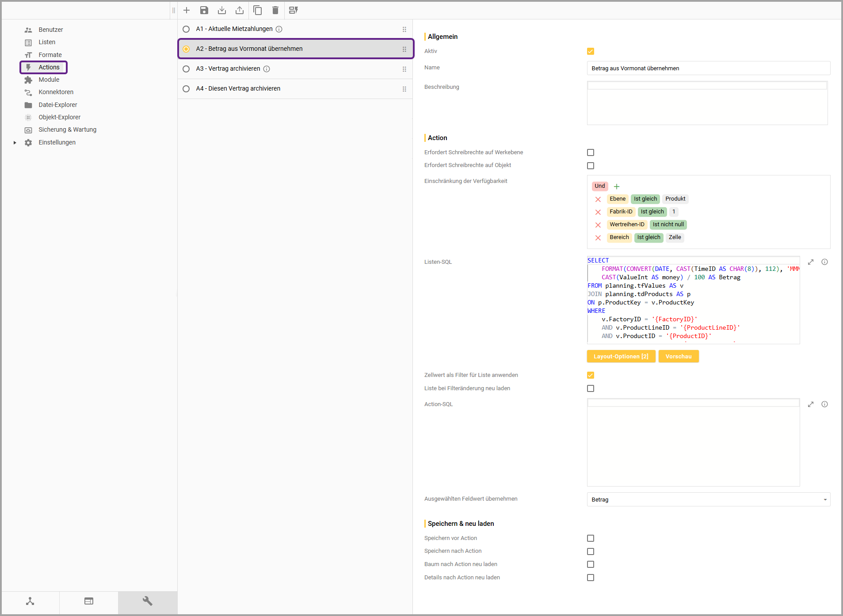Enable Speichern vor Action checkbox
Screen dimensions: 843x616
pyautogui.click(x=591, y=538)
